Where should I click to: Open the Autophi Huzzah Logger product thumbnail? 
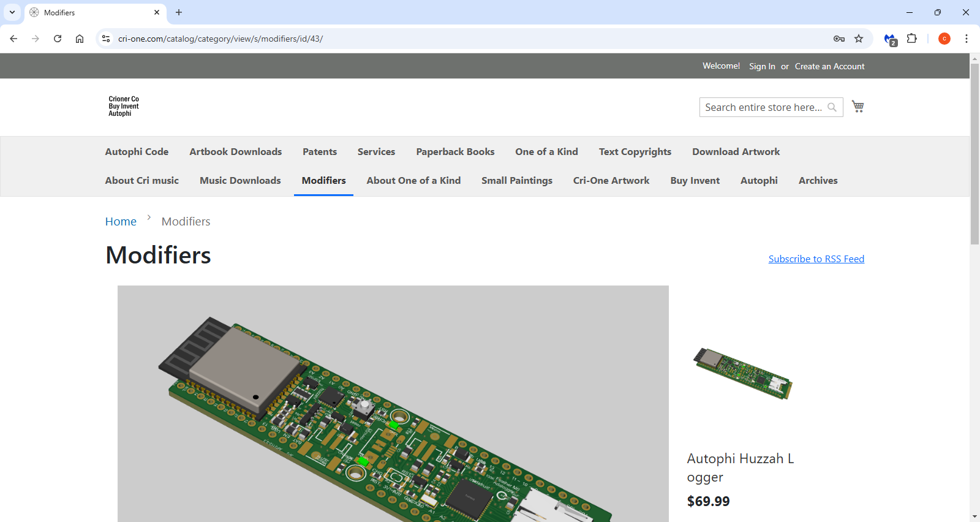(742, 373)
